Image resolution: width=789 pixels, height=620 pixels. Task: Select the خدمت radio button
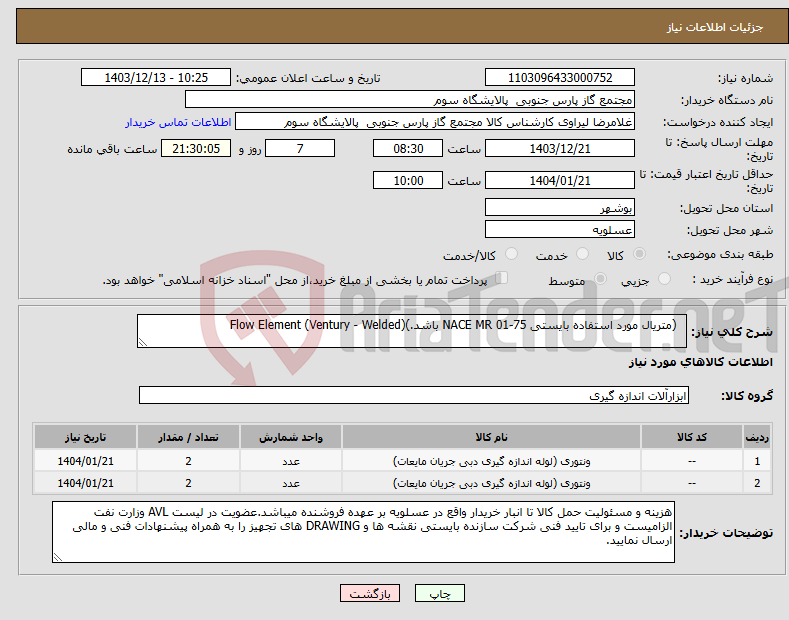[x=582, y=254]
